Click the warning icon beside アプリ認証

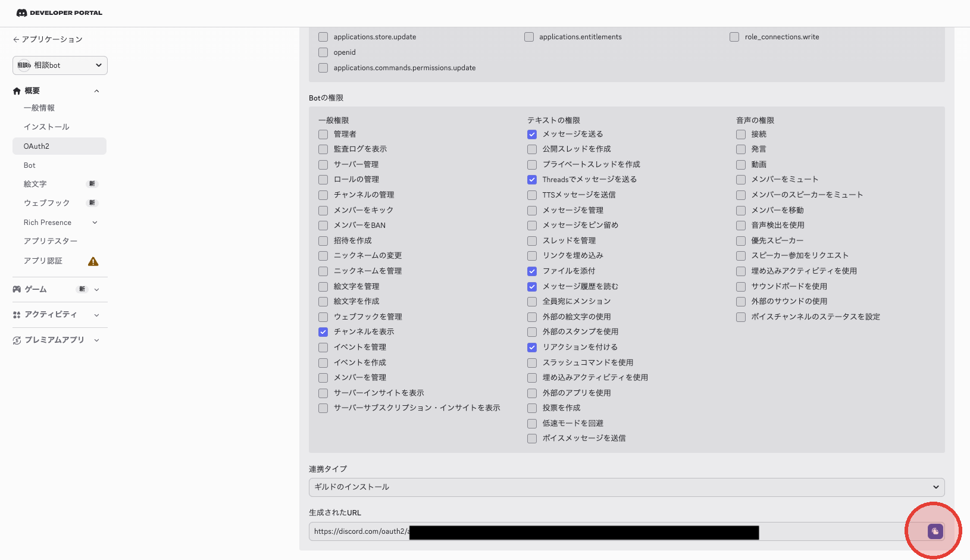pyautogui.click(x=93, y=261)
